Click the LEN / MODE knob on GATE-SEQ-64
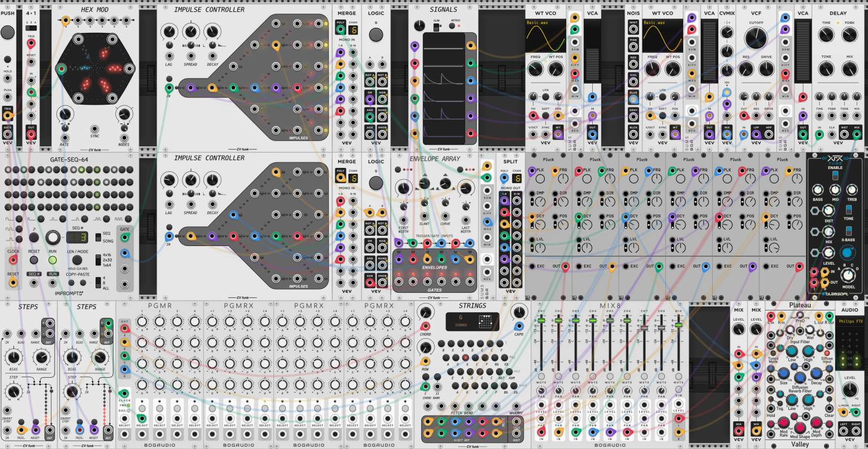868x449 pixels. click(77, 260)
